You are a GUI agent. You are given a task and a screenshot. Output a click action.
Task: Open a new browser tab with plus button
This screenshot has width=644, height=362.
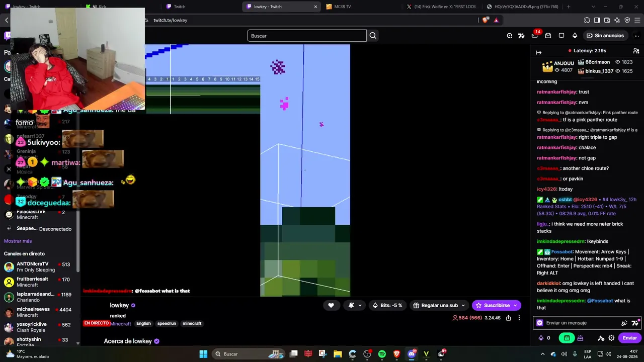[x=569, y=7]
